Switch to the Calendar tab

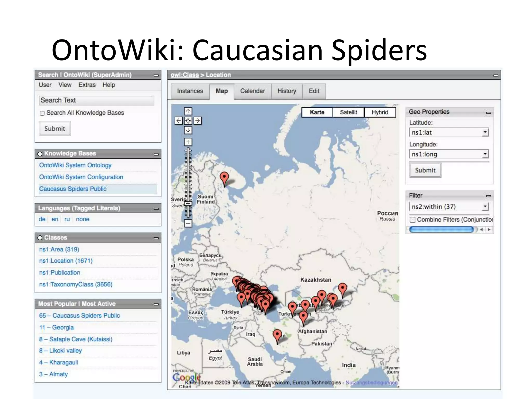click(x=252, y=91)
